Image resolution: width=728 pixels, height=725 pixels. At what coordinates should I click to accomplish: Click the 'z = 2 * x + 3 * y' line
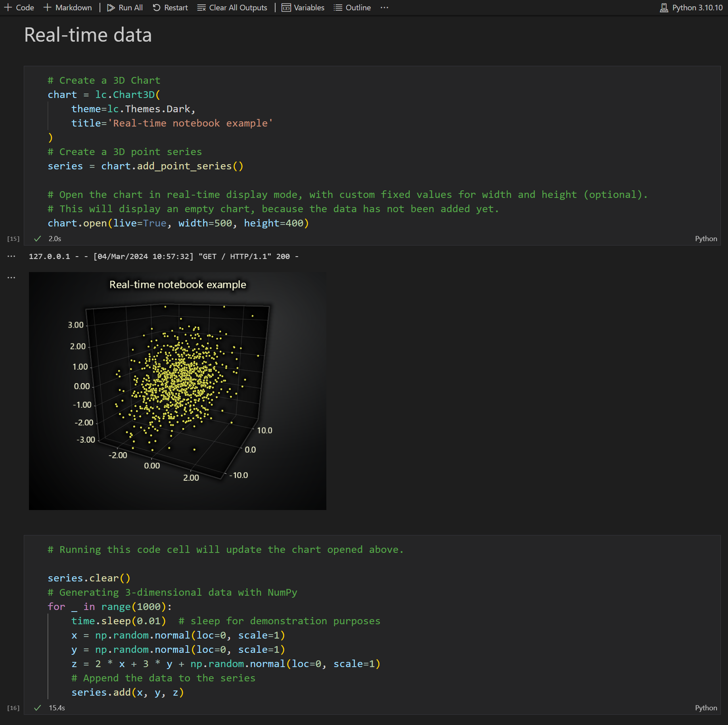click(226, 664)
